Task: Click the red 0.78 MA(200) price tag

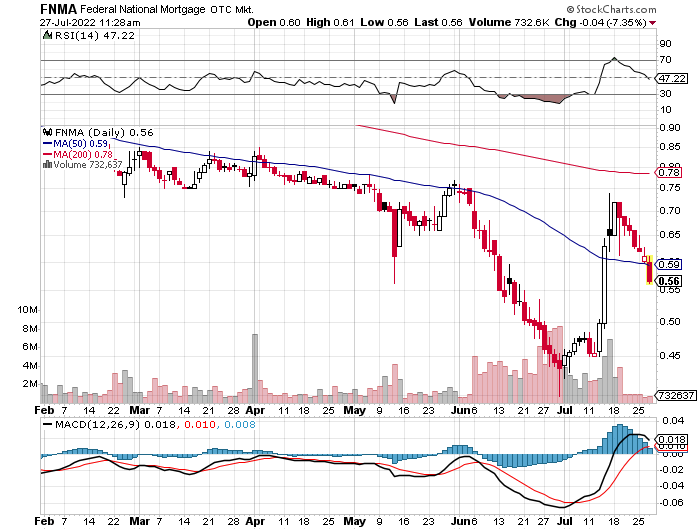Action: pos(668,172)
